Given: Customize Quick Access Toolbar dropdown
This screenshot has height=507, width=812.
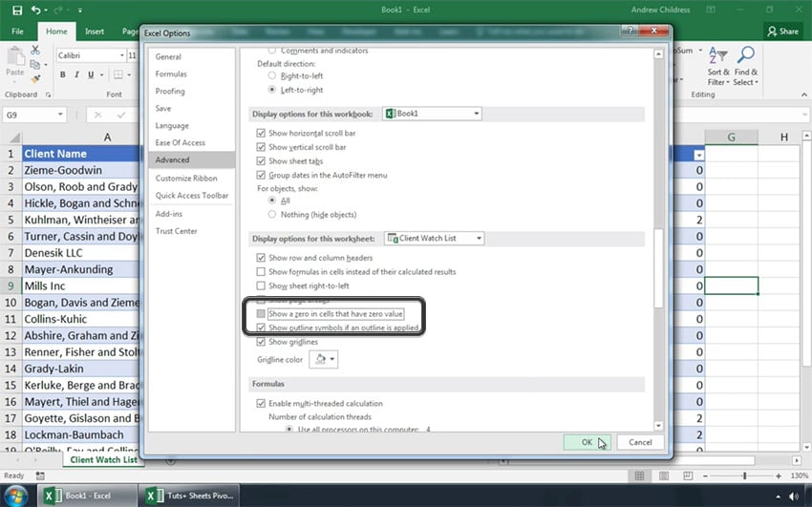Looking at the screenshot, I should pyautogui.click(x=79, y=10).
